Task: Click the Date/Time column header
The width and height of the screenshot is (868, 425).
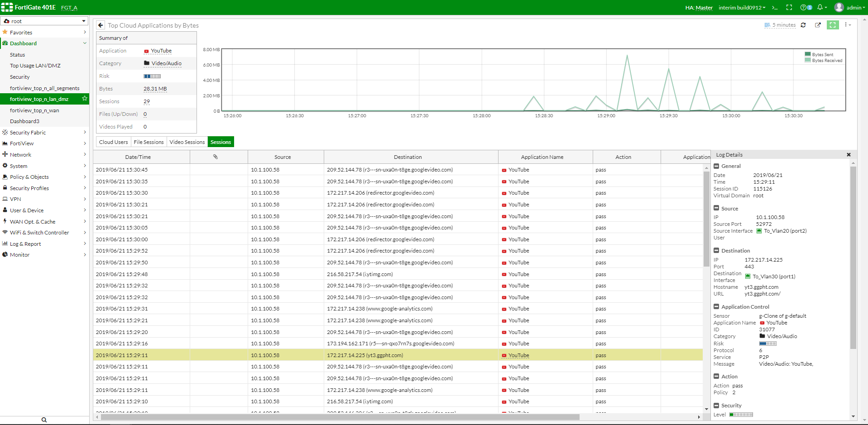Action: [x=138, y=157]
